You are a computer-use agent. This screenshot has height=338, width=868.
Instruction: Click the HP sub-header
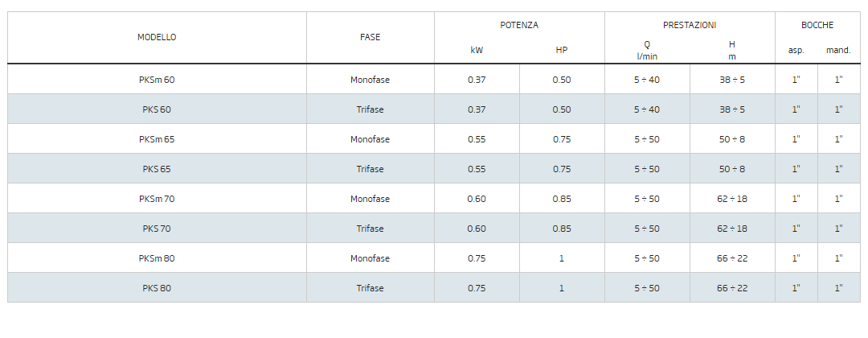click(x=562, y=50)
